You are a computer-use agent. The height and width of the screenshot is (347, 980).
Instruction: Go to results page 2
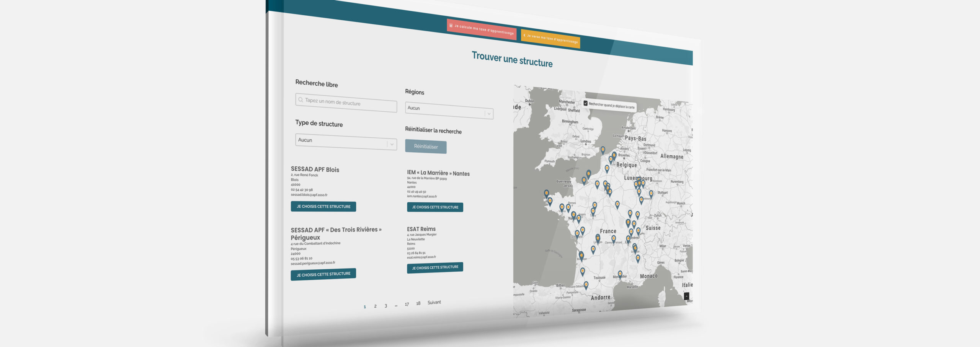(375, 306)
